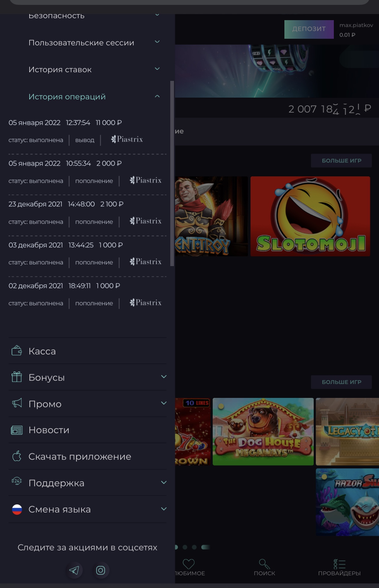Screen dimensions: 379x588
Task: Open Новости menu item
Action: pyautogui.click(x=49, y=430)
